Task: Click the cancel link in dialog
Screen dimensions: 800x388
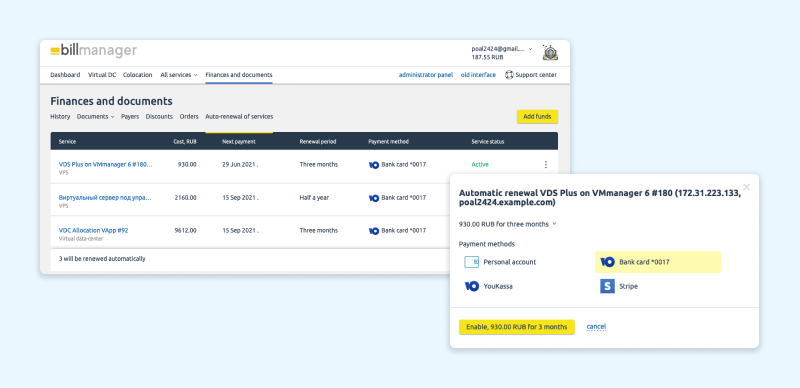Action: (596, 327)
